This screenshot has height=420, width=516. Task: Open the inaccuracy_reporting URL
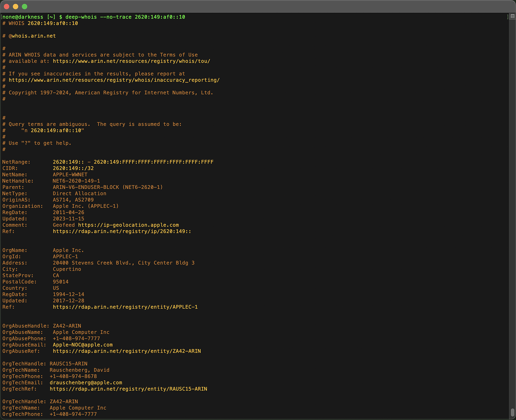[114, 80]
